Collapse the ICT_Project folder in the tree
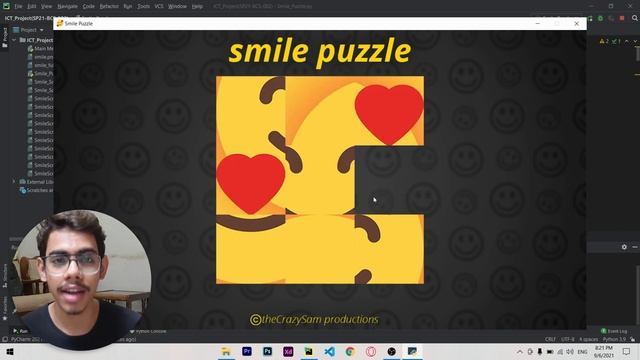 pos(15,40)
